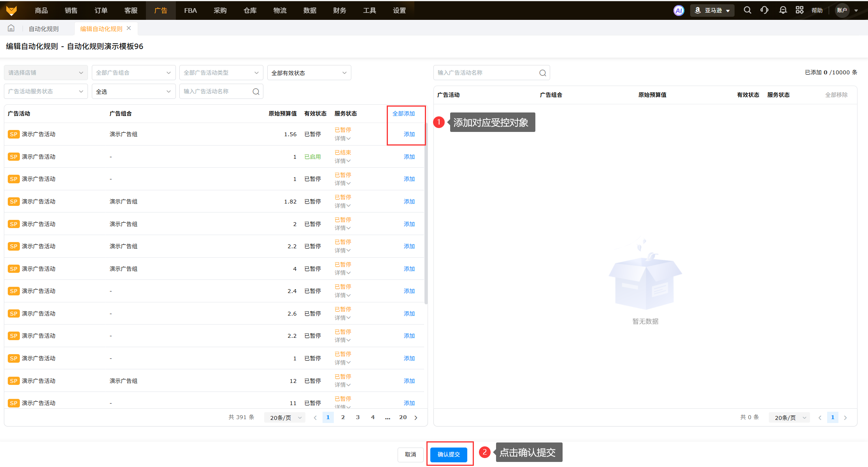Open the notifications bell icon
The width and height of the screenshot is (868, 467).
tap(783, 10)
